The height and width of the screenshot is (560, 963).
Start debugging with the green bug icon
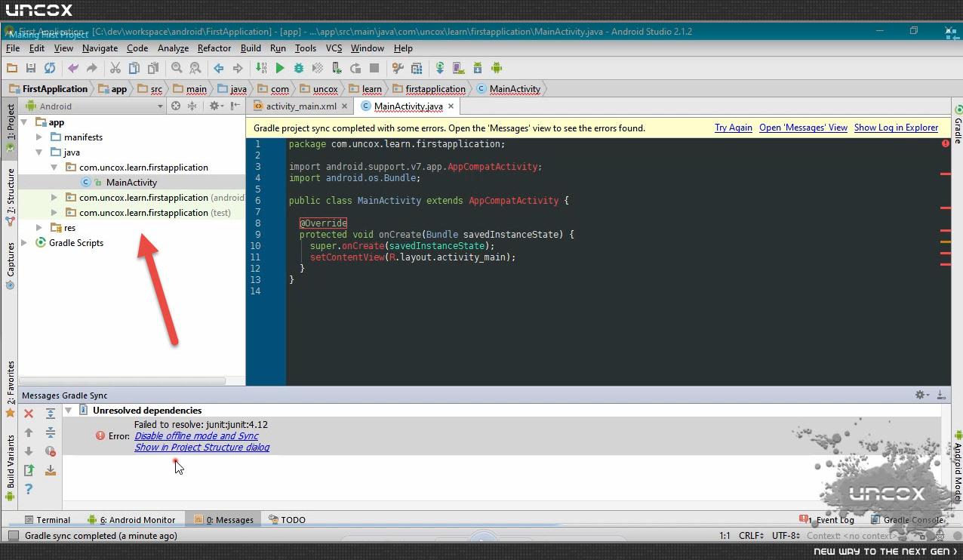pos(299,68)
